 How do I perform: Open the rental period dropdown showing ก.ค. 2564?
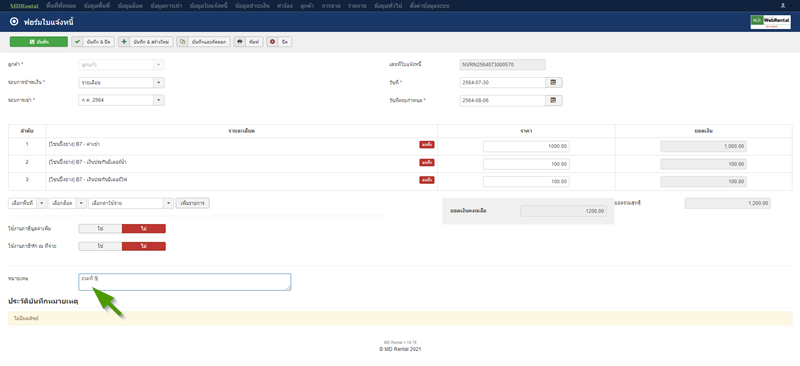click(x=121, y=100)
